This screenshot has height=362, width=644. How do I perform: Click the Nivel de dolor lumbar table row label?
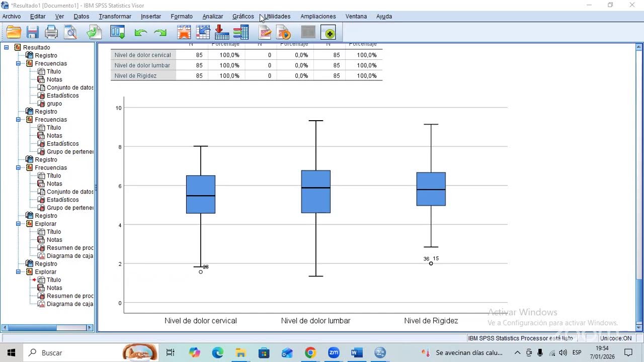click(142, 65)
